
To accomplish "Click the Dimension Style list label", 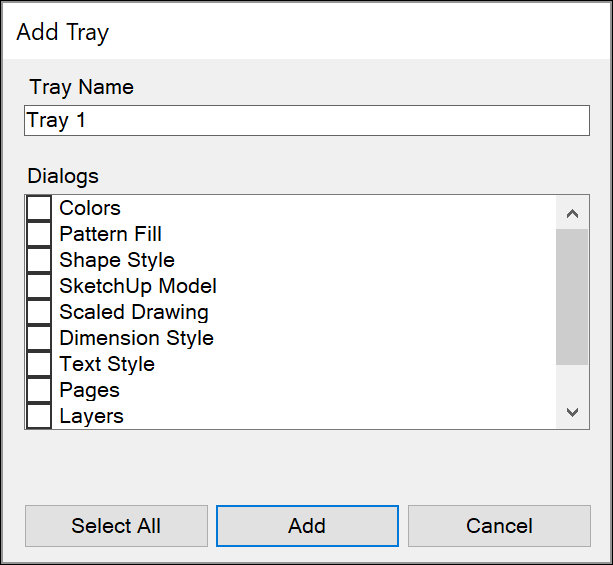I will pyautogui.click(x=136, y=338).
